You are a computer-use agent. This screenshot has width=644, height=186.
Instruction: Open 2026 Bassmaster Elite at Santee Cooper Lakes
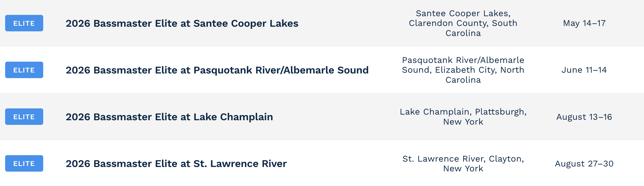(182, 23)
